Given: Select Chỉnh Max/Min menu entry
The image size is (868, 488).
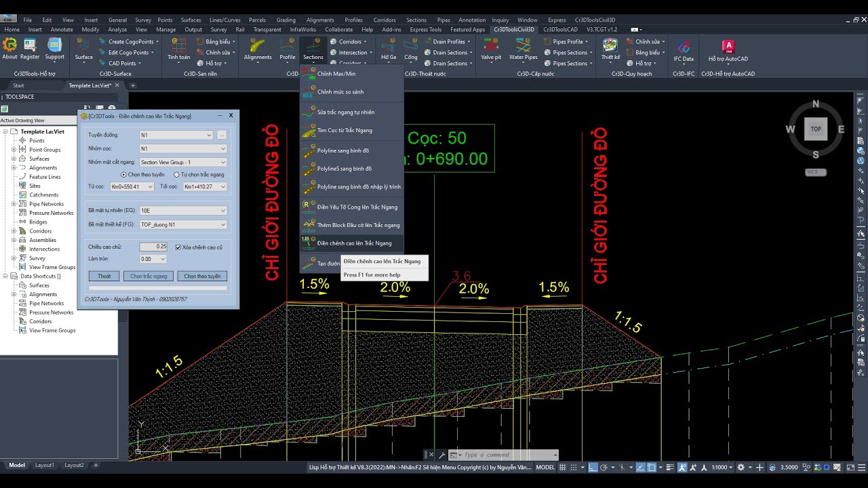Looking at the screenshot, I should pos(352,74).
